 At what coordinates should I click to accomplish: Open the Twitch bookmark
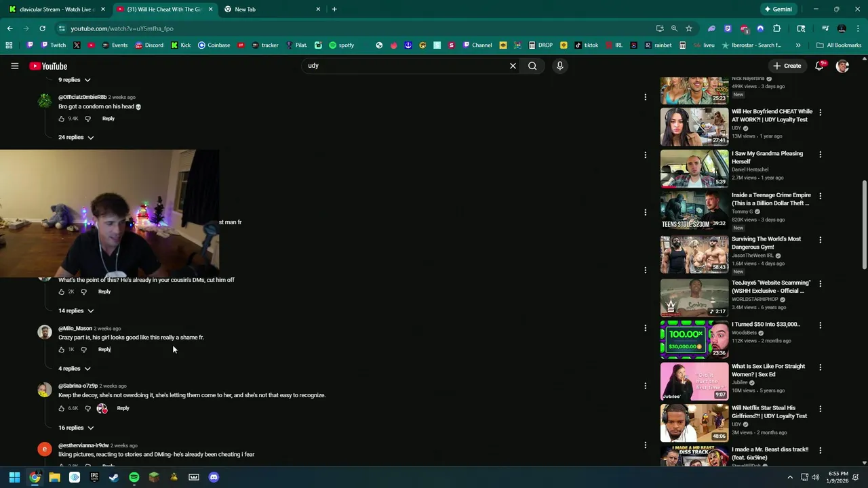coord(53,45)
